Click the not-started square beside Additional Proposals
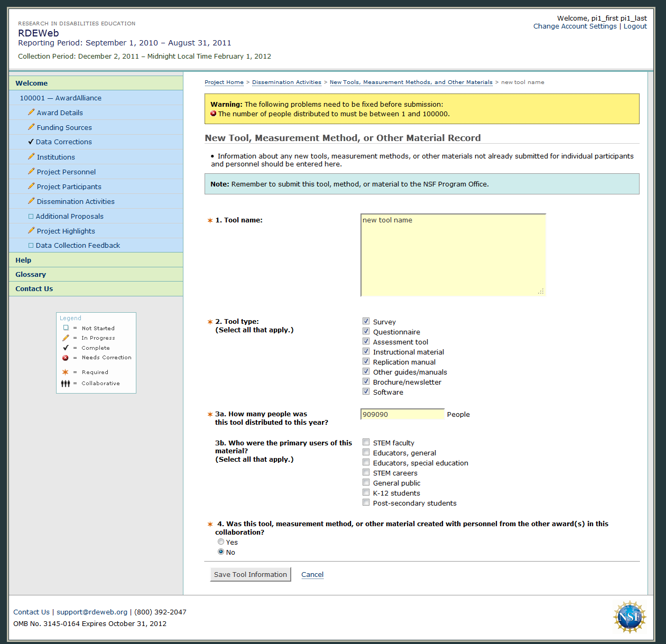 (31, 216)
